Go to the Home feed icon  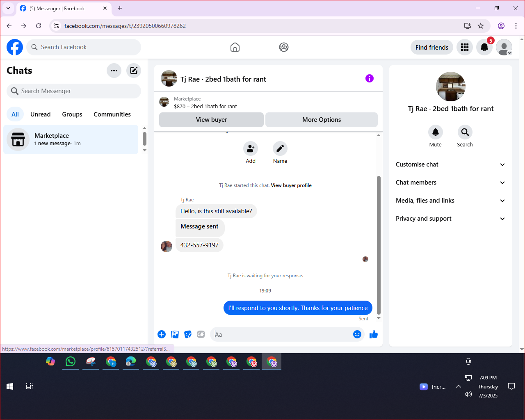(235, 47)
